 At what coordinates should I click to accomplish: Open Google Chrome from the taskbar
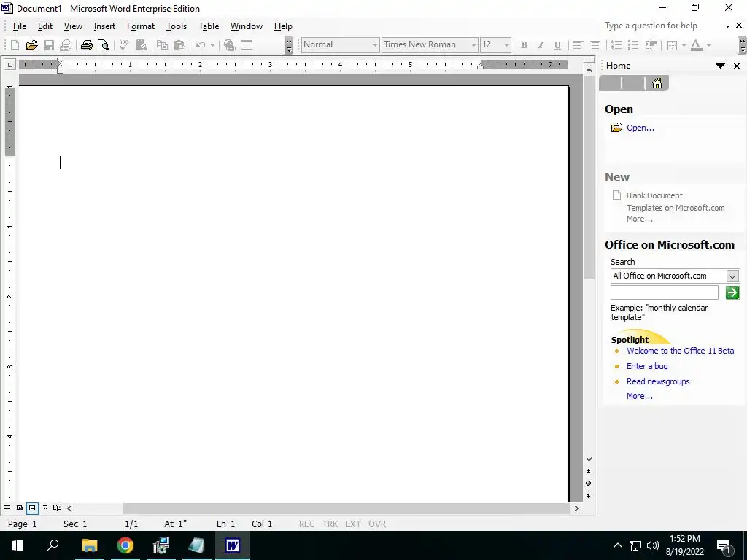tap(125, 545)
